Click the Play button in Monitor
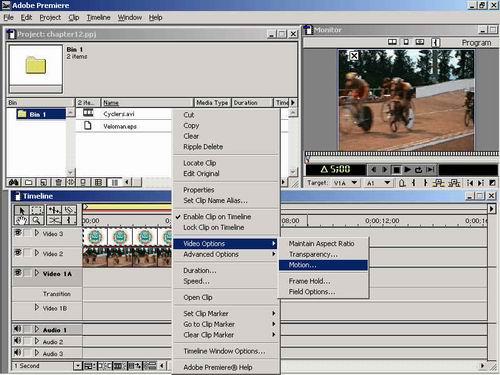Image resolution: width=500 pixels, height=375 pixels. coord(407,170)
